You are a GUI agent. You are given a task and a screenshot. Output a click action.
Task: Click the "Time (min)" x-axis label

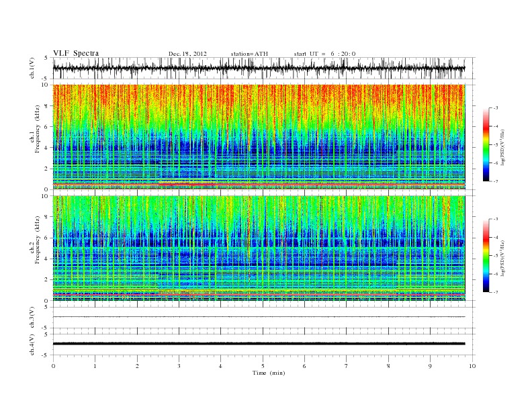pyautogui.click(x=269, y=373)
